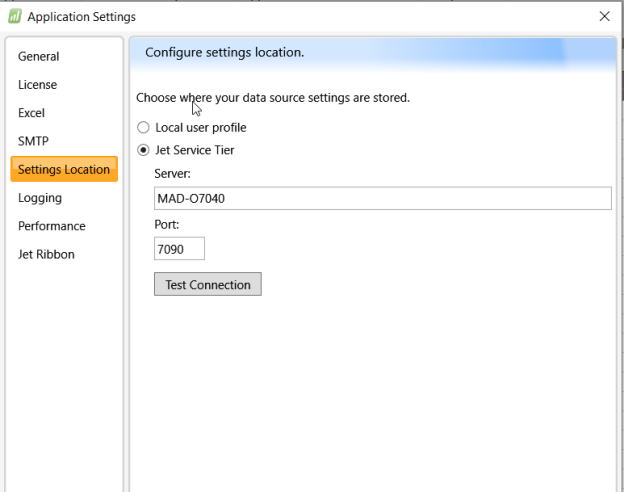
Task: Select the Jet Service Tier radio button
Action: [x=143, y=150]
